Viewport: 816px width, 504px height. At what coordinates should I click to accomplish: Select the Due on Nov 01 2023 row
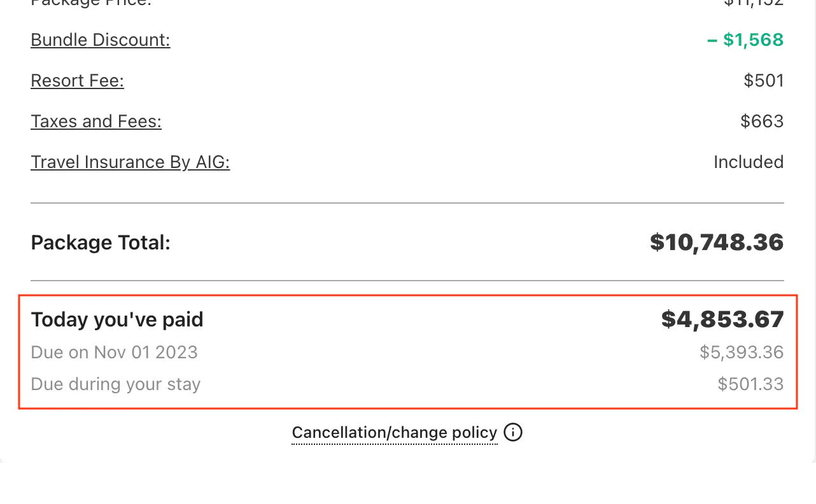coord(114,352)
